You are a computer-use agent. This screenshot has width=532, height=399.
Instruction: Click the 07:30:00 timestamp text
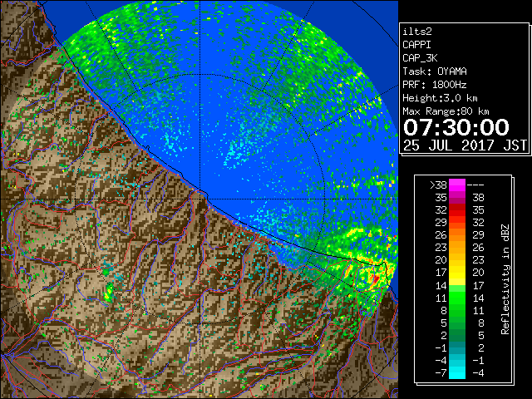456,127
